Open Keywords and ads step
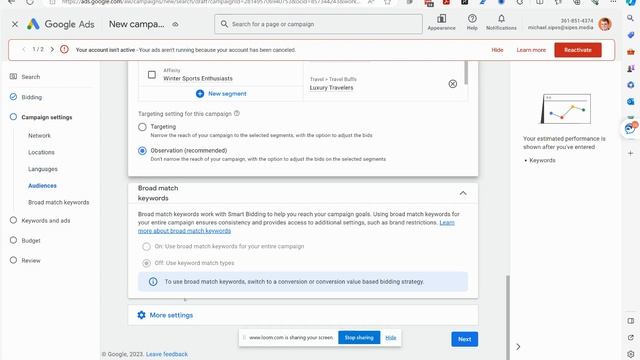This screenshot has width=640, height=360. point(46,220)
